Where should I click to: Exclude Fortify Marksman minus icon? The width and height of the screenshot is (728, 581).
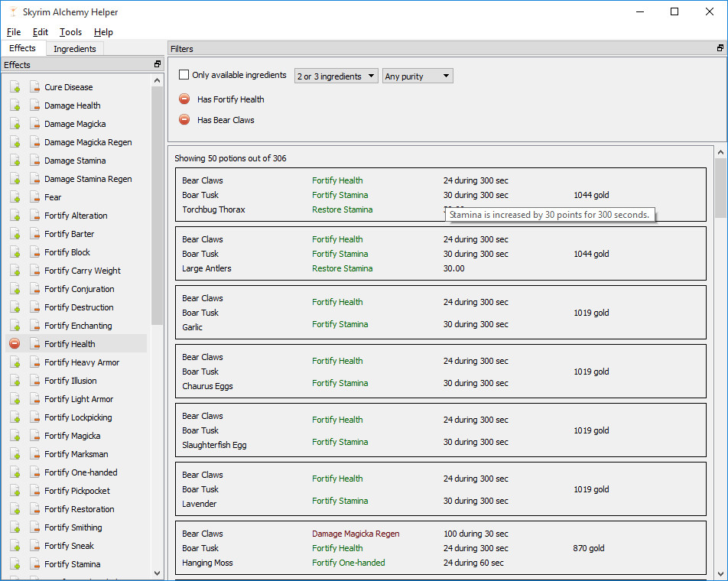click(x=34, y=454)
